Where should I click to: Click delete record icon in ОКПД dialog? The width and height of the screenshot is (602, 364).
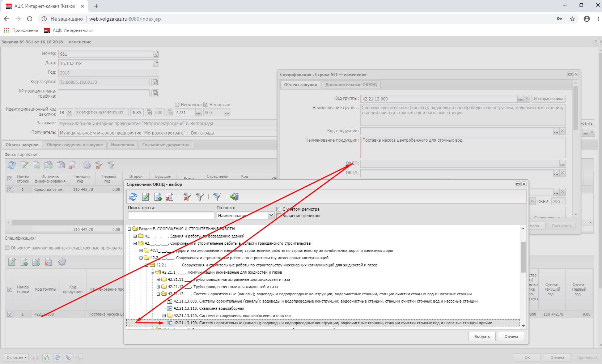[x=170, y=197]
